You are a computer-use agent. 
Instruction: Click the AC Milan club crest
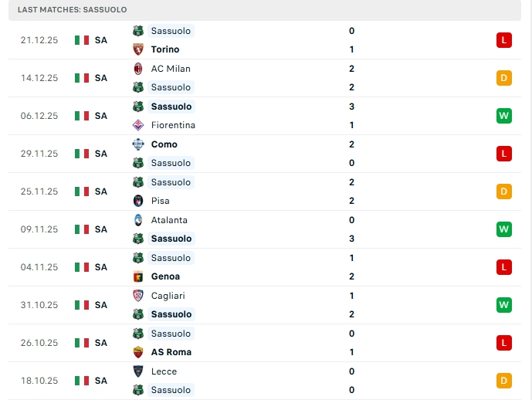[138, 69]
